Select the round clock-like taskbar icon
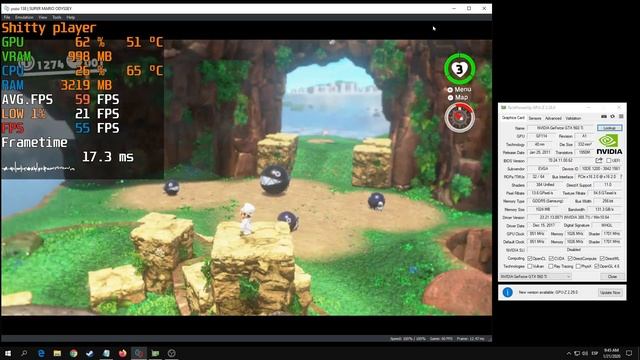The height and width of the screenshot is (360, 640). tap(171, 353)
